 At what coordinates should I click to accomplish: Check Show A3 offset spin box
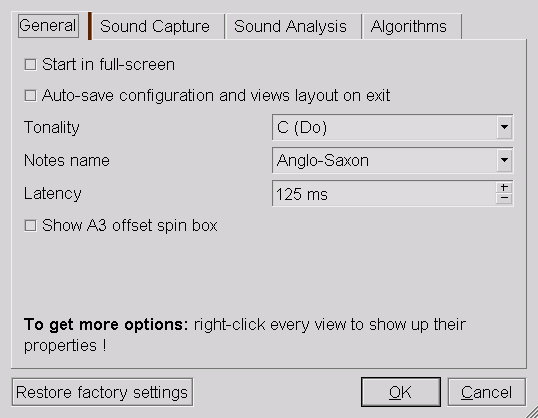point(30,225)
